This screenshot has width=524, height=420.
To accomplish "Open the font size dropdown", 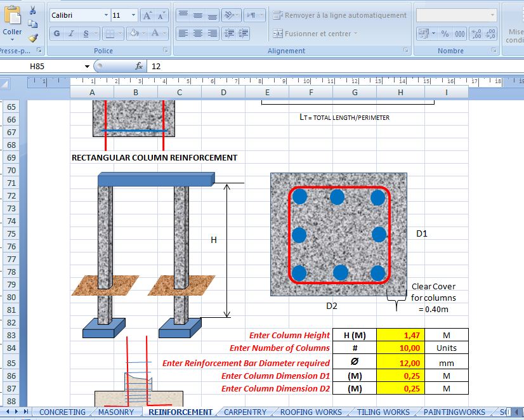I will (134, 15).
